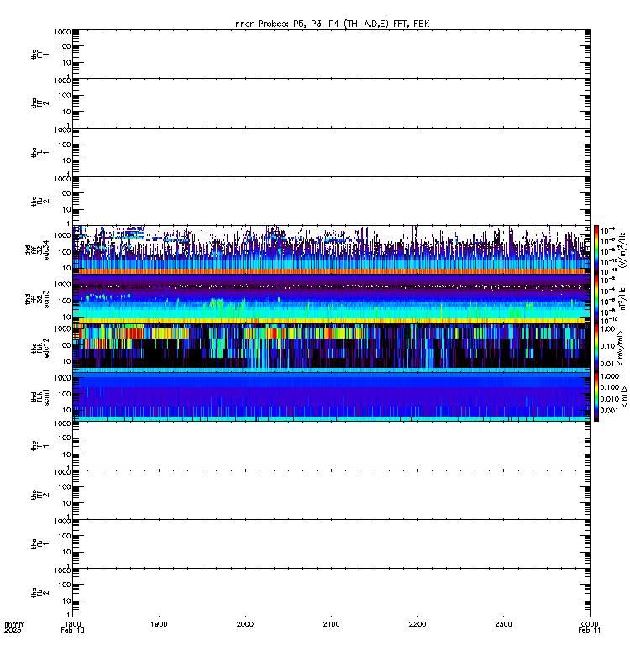Click the "100" tick label of the topmost tha ff 1 panel
This screenshot has width=630, height=672.
(65, 46)
